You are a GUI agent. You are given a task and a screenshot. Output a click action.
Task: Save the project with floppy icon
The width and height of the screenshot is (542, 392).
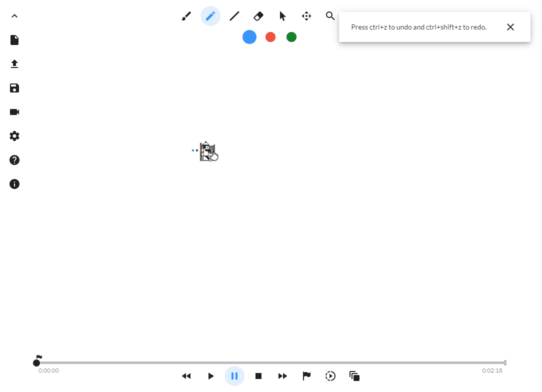pos(14,88)
